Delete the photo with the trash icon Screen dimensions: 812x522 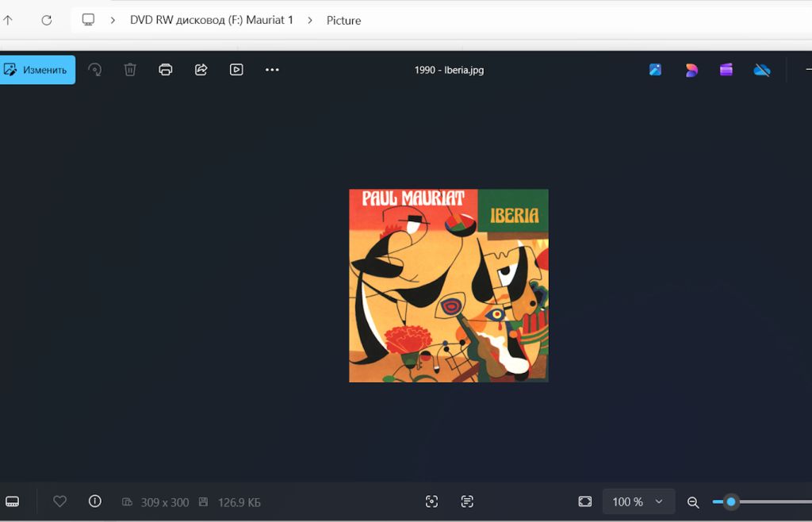pyautogui.click(x=130, y=69)
